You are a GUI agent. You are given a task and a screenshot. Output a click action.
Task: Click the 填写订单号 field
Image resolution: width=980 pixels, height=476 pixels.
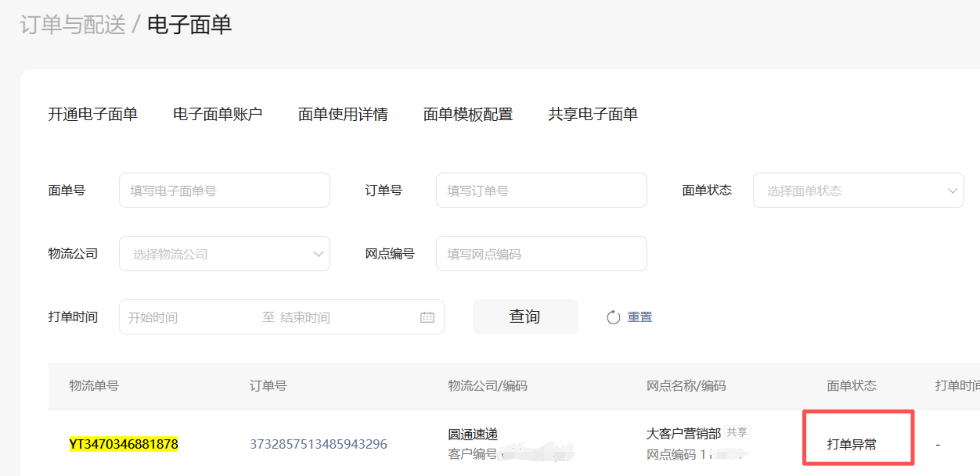pyautogui.click(x=541, y=191)
